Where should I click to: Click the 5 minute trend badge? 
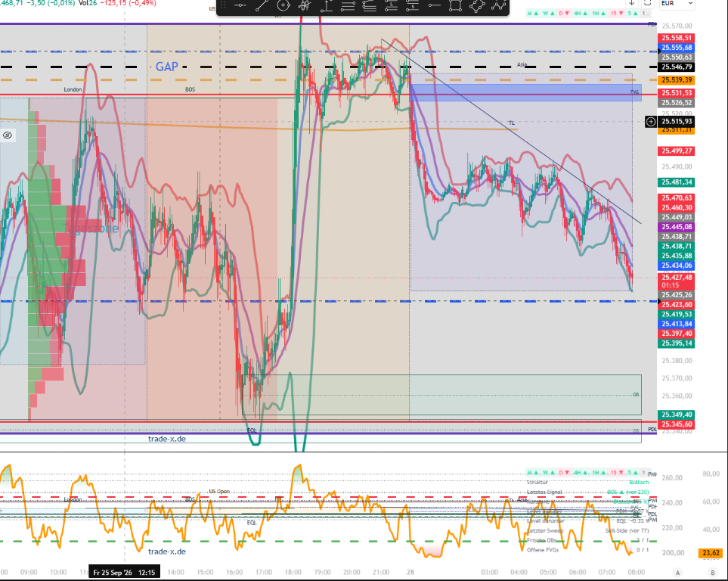coord(633,14)
